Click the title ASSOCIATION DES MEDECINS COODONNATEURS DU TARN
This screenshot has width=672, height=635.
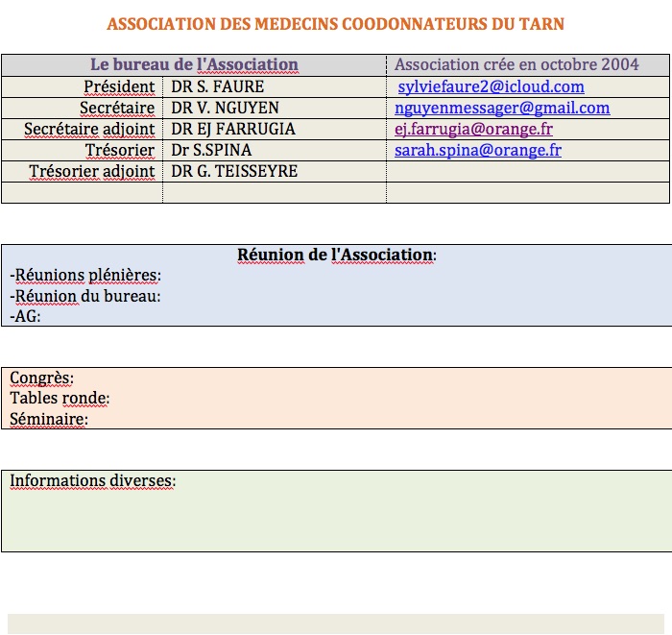[x=336, y=24]
